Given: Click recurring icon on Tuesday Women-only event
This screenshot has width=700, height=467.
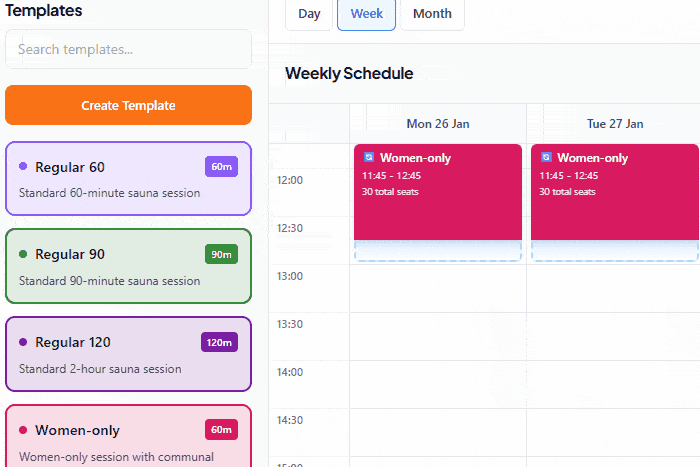Looking at the screenshot, I should click(546, 158).
